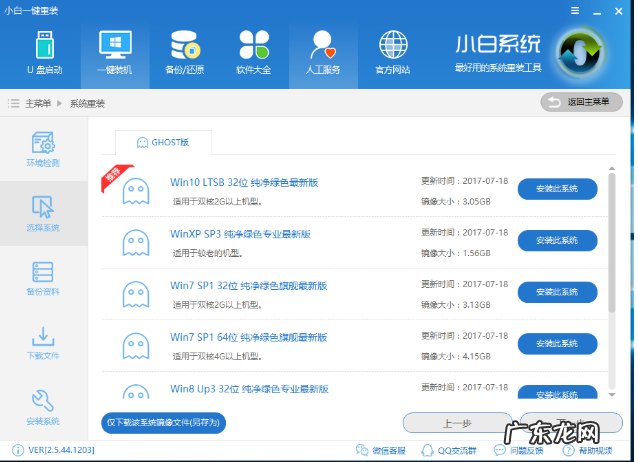Open 帮助视频 in status bar

[x=587, y=451]
